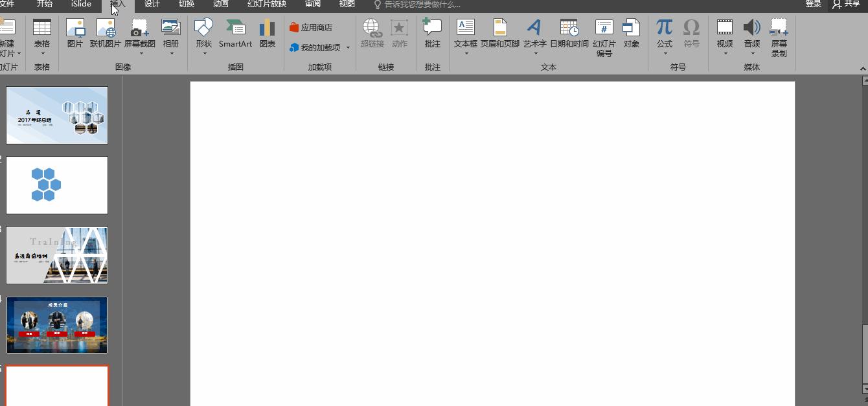Open the 我的加载项 dropdown arrow
This screenshot has height=406, width=868.
(348, 48)
